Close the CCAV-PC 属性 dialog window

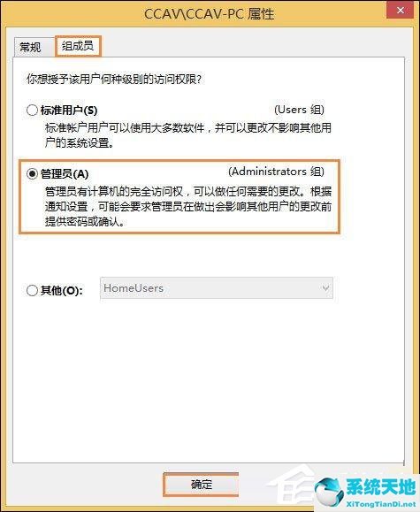[401, 10]
